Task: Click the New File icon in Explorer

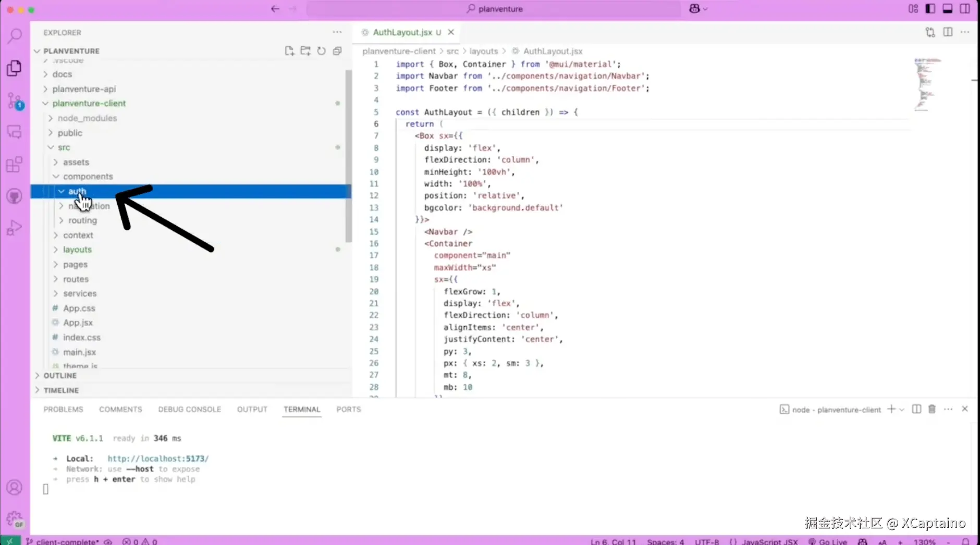Action: [289, 51]
